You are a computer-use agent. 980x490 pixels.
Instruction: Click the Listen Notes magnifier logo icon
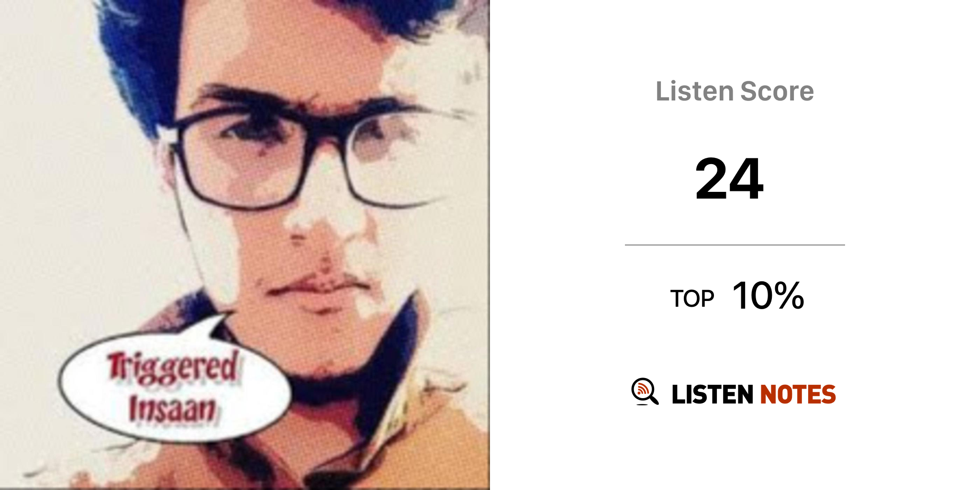[645, 391]
